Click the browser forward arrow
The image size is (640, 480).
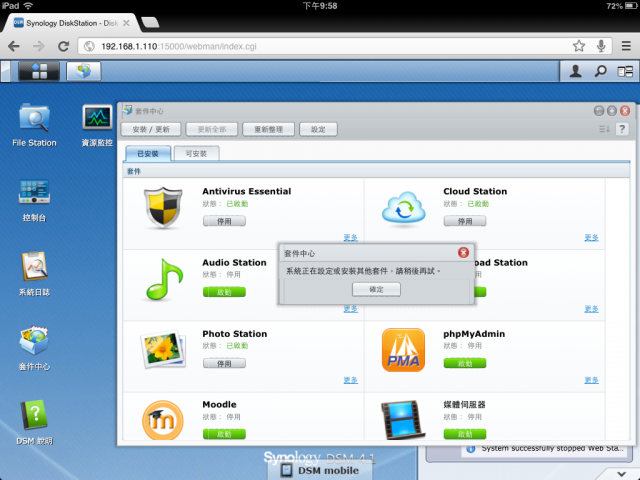(39, 46)
